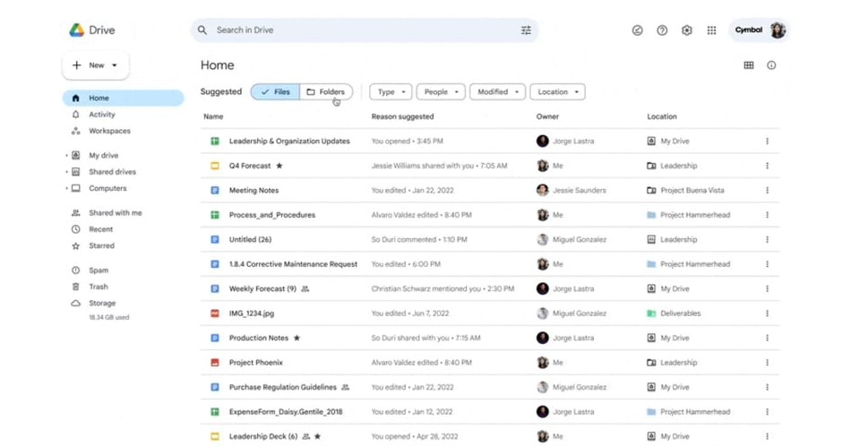
Task: Switch to grid layout view
Action: [749, 65]
